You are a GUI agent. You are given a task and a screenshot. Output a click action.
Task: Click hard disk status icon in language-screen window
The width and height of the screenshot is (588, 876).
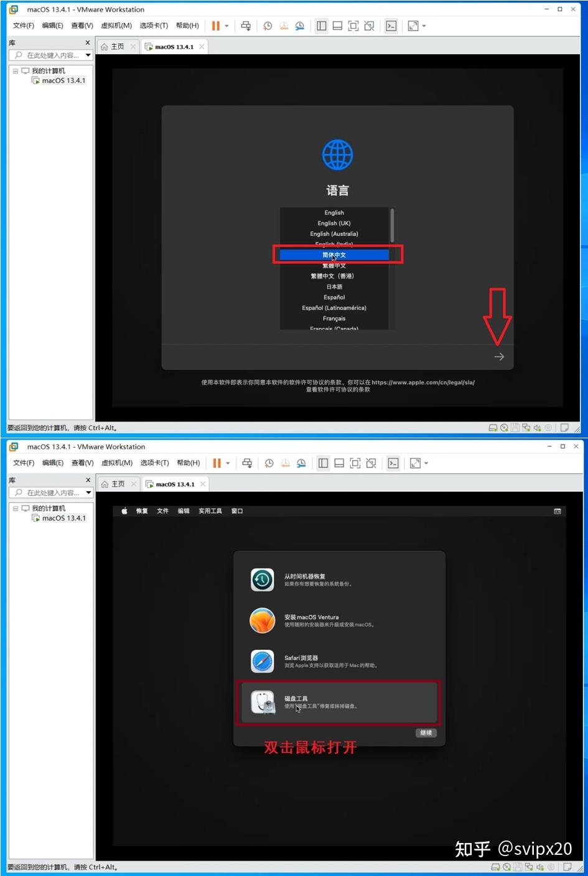pos(493,428)
